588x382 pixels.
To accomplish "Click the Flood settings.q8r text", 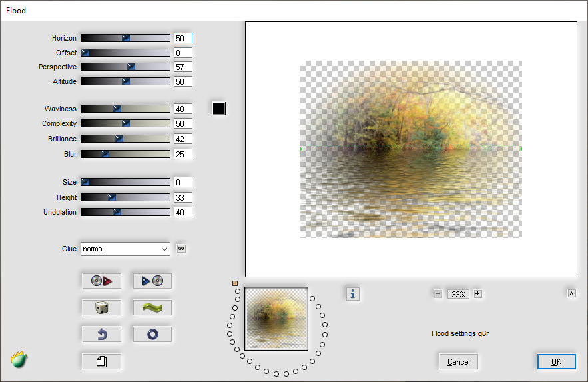I will coord(460,333).
